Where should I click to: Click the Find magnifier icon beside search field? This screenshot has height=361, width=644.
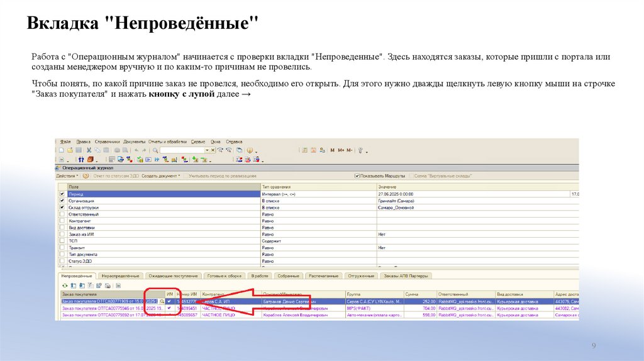click(155, 150)
